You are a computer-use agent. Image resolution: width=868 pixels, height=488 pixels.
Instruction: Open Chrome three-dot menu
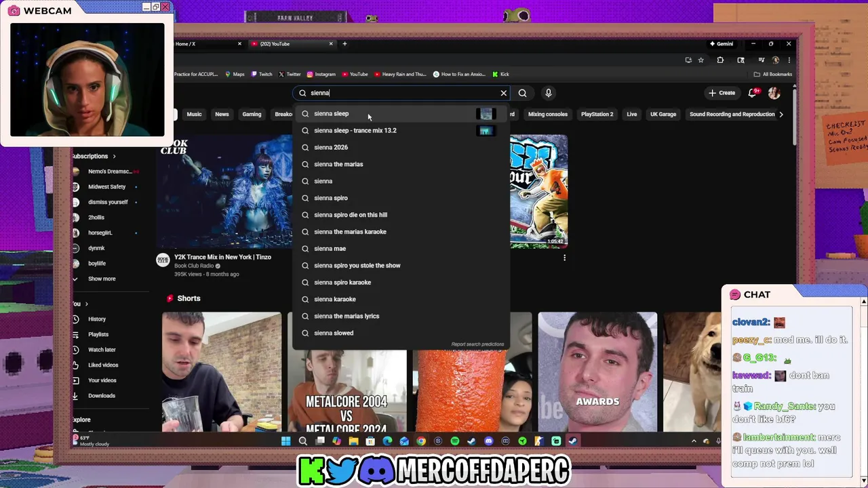(789, 60)
